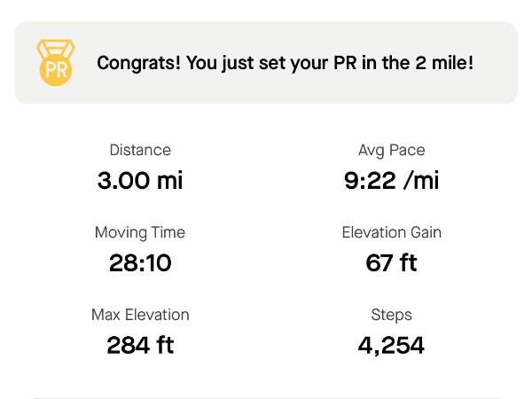Select the Distance label
This screenshot has width=532, height=399.
pos(140,150)
